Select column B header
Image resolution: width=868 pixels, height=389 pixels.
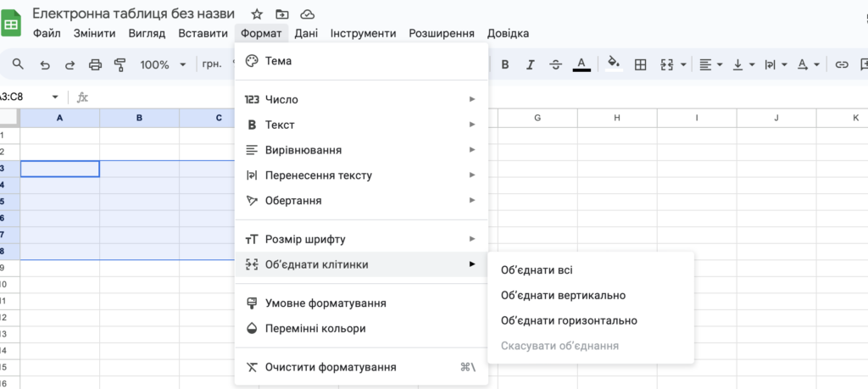pyautogui.click(x=140, y=118)
